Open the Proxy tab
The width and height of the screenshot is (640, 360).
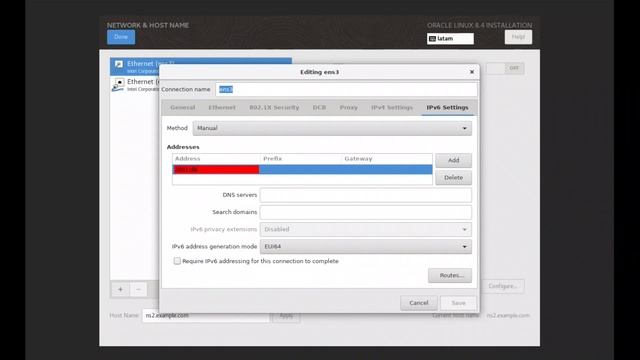(349, 108)
